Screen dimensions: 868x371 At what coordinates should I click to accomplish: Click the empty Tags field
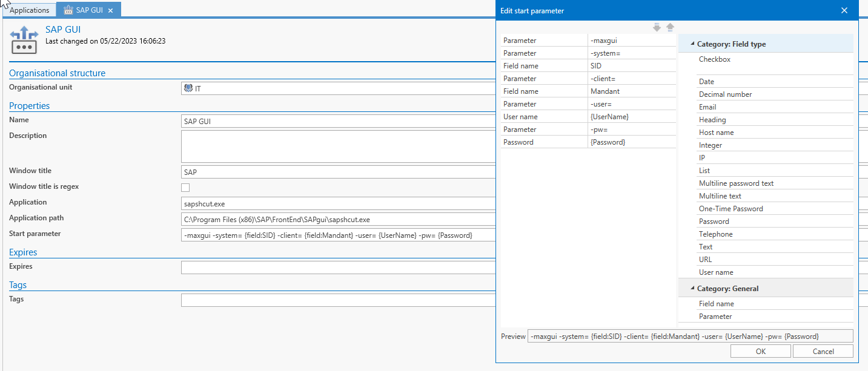(x=338, y=300)
